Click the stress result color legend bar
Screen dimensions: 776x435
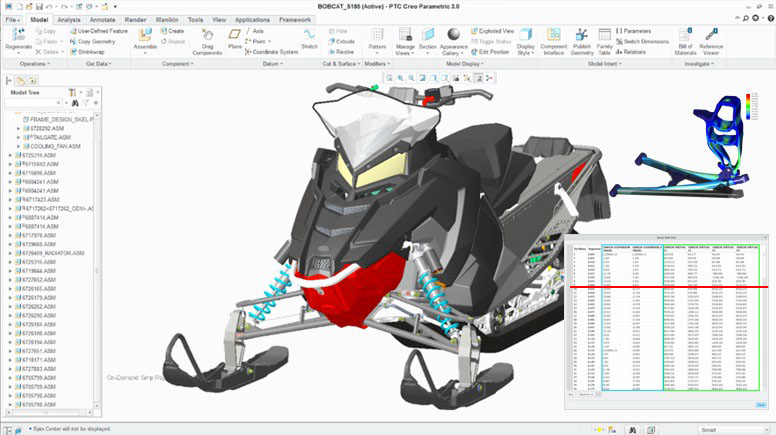point(748,106)
